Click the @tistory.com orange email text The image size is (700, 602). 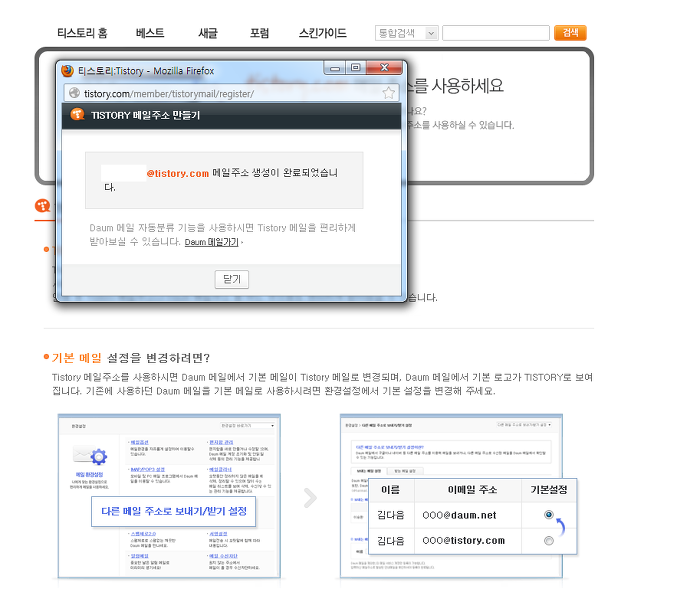point(178,173)
